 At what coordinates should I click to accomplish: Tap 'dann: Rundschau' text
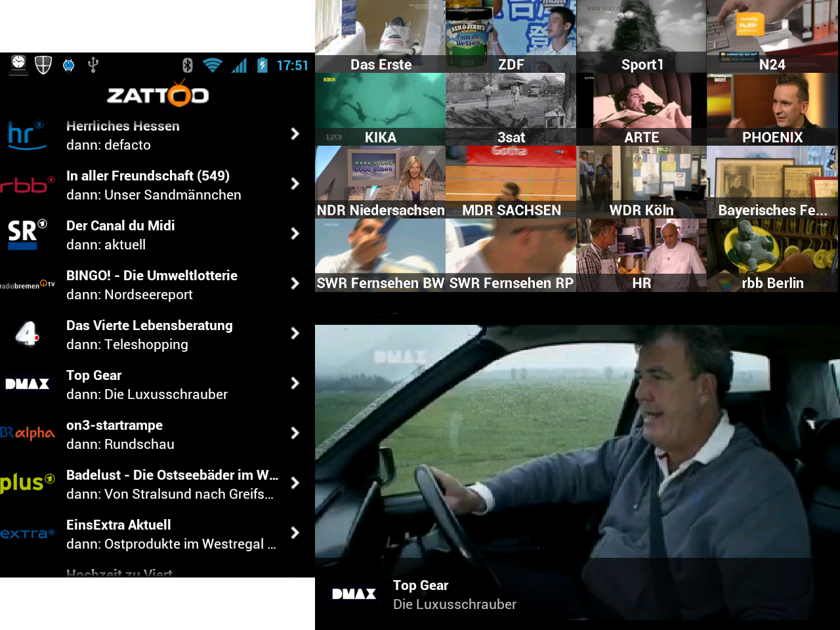tap(120, 444)
